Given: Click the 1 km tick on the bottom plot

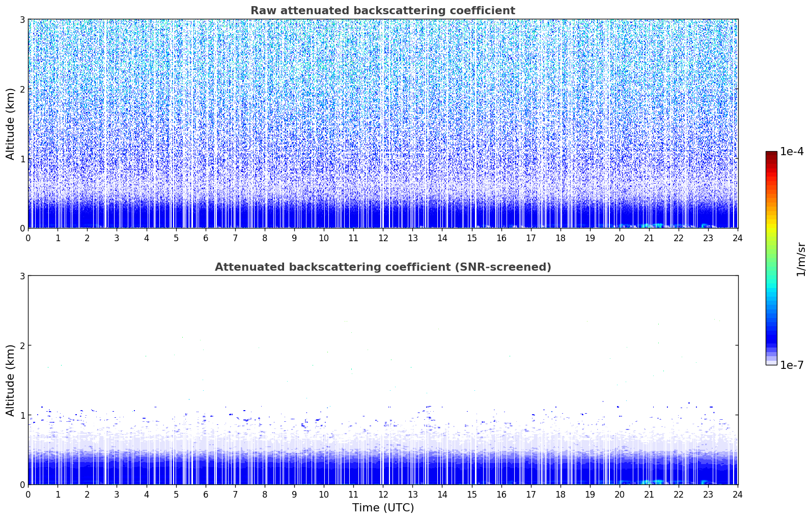Looking at the screenshot, I should point(21,415).
